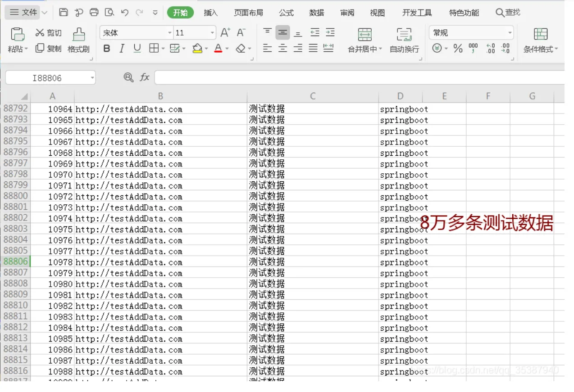
Task: Decrease indent icon
Action: click(x=315, y=32)
